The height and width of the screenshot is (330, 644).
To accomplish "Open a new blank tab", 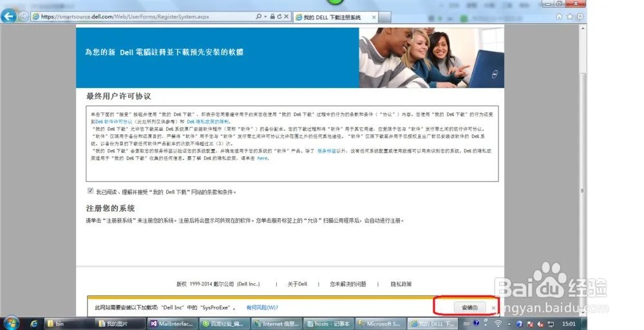I will tap(384, 17).
